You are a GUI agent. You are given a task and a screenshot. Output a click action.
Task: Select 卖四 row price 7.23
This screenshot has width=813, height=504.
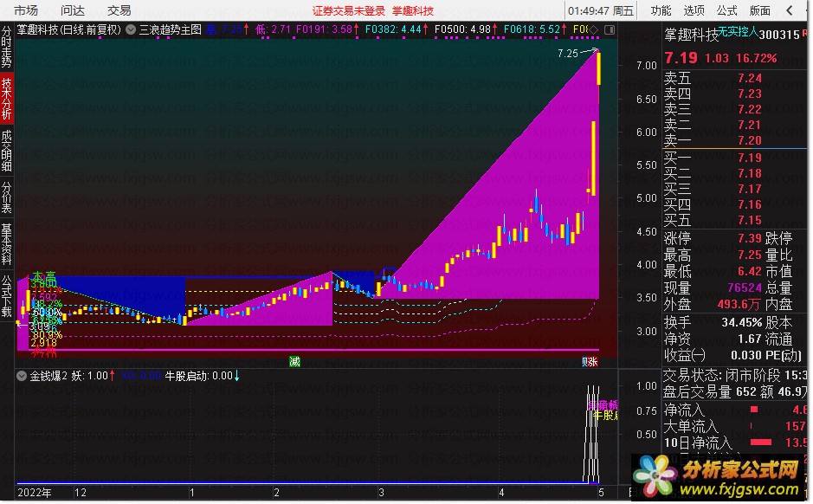click(x=750, y=94)
